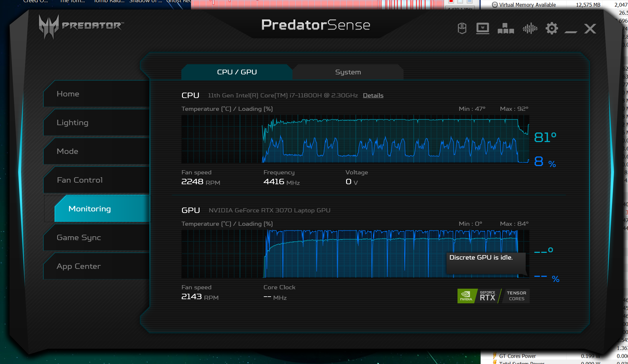Open the audio waveform icon
The image size is (628, 364).
click(x=530, y=28)
